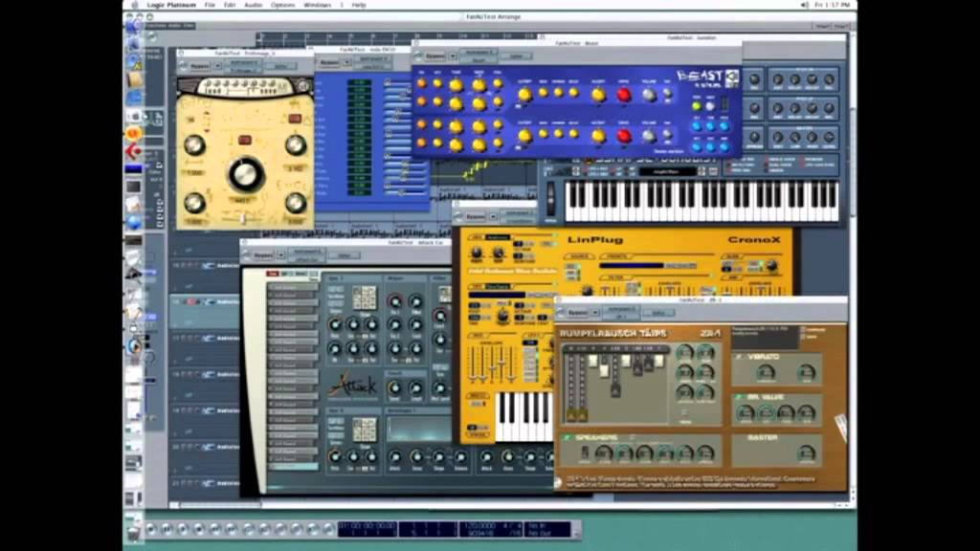Click Bypass in the Attack plugin window
The height and width of the screenshot is (551, 980).
pos(263,255)
